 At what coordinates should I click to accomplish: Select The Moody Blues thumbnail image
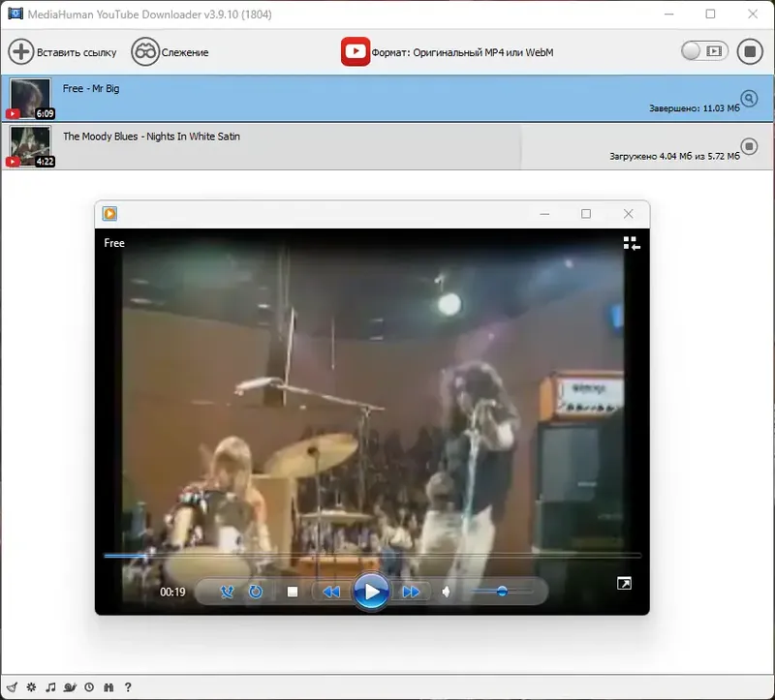point(30,146)
